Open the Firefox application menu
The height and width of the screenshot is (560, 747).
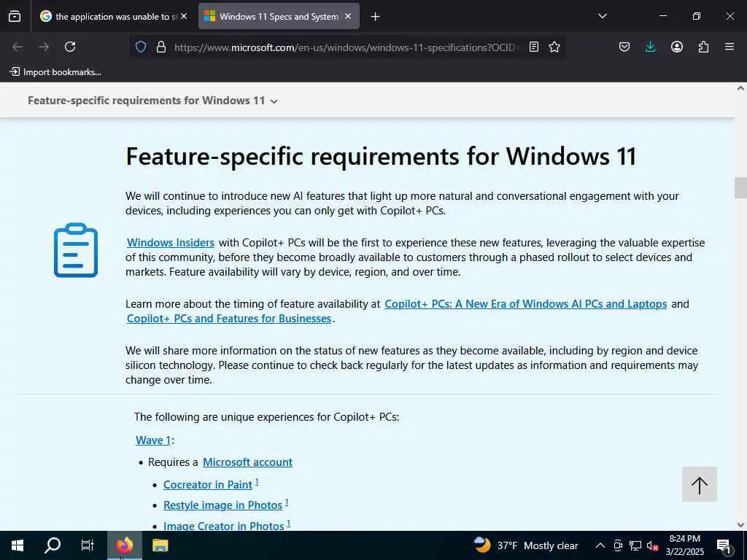pos(729,47)
